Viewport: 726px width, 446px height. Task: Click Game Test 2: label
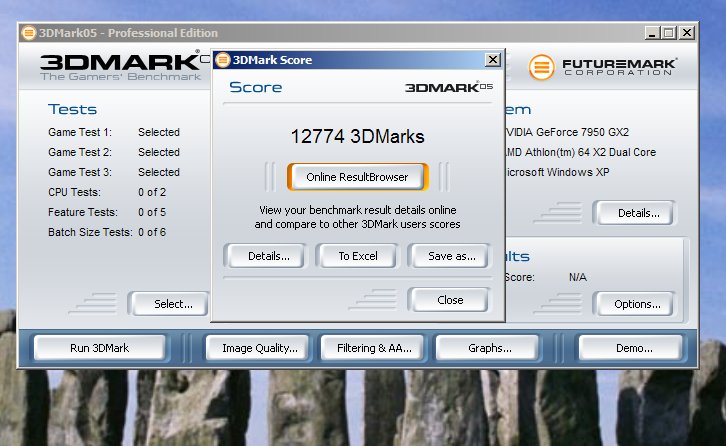(80, 152)
